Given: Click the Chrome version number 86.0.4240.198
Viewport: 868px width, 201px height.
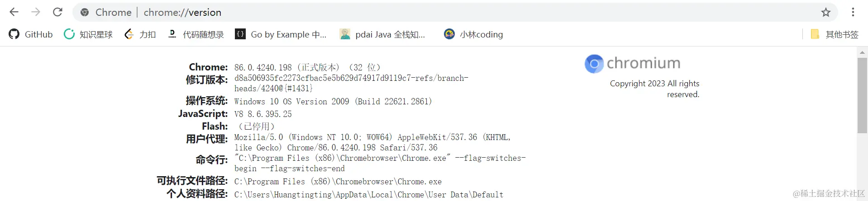Looking at the screenshot, I should click(263, 67).
